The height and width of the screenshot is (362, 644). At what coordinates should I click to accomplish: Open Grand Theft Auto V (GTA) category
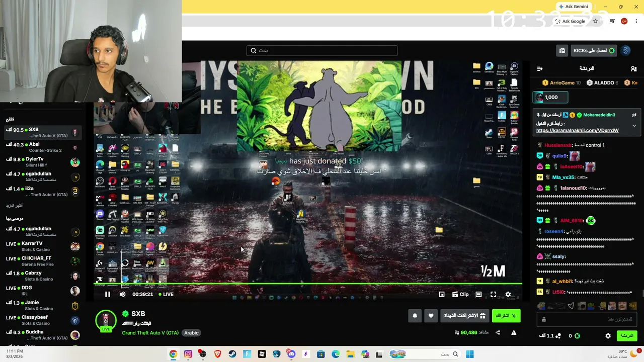[150, 333]
